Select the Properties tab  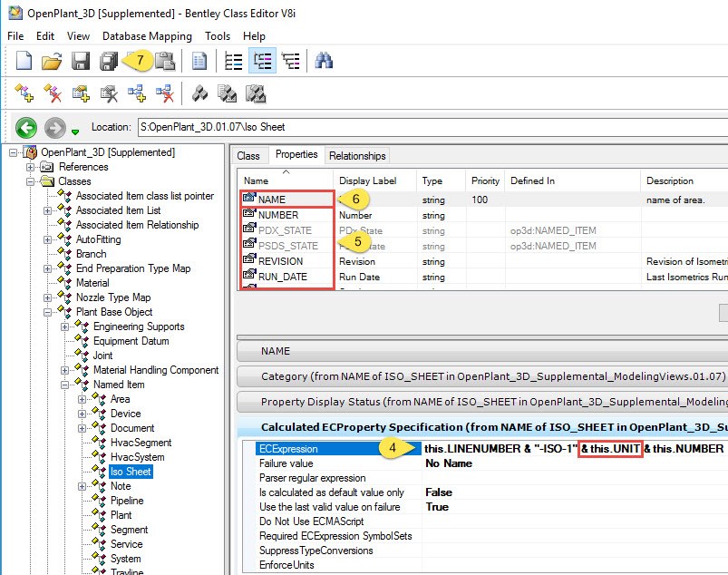pyautogui.click(x=296, y=154)
